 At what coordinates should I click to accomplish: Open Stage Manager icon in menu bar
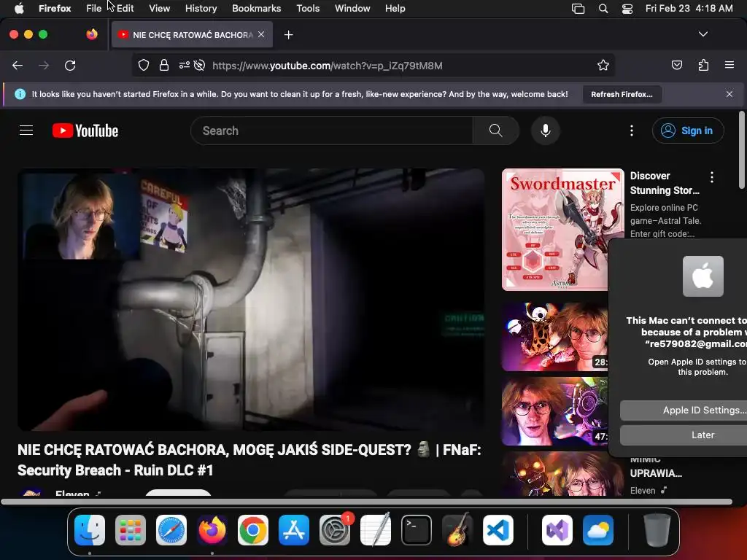(578, 9)
